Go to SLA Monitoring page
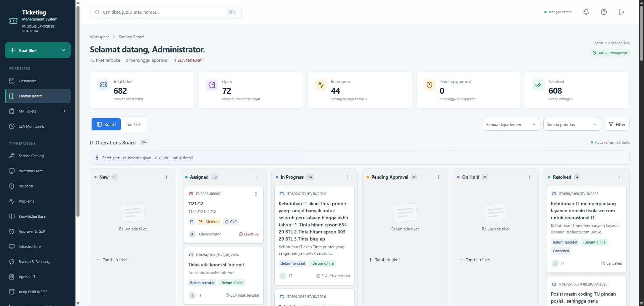644x306 pixels. coord(38,126)
